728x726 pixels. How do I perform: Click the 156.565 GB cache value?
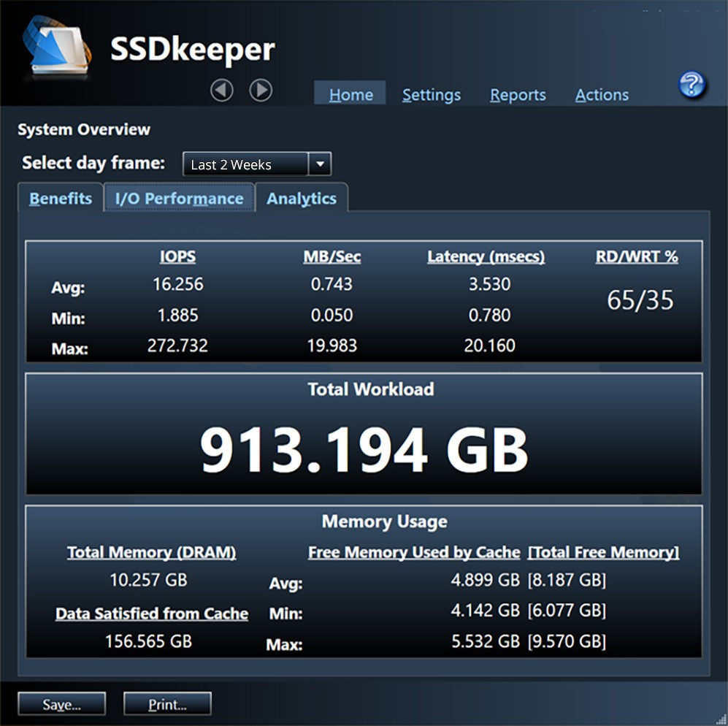pos(148,641)
